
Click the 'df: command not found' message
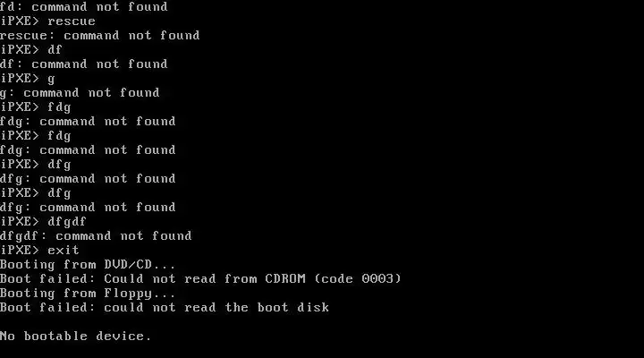coord(84,64)
